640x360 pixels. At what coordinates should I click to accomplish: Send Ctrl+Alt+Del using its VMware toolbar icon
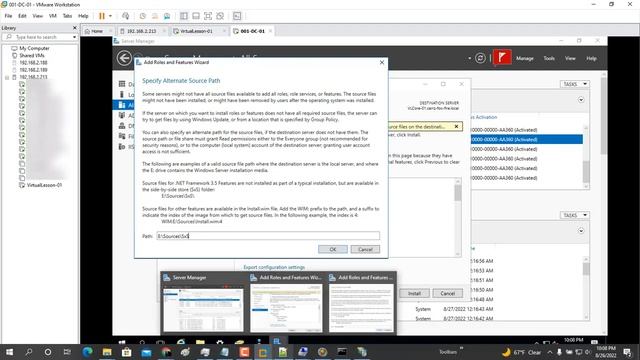point(126,16)
